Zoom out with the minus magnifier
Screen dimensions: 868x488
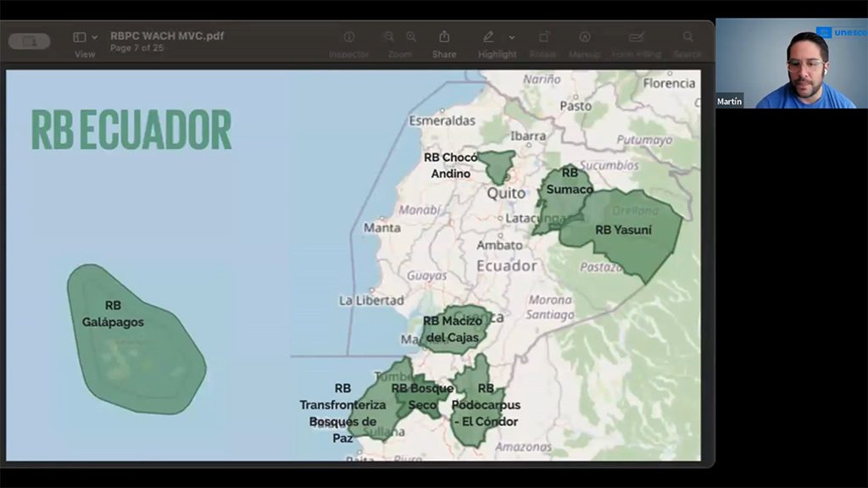[389, 37]
